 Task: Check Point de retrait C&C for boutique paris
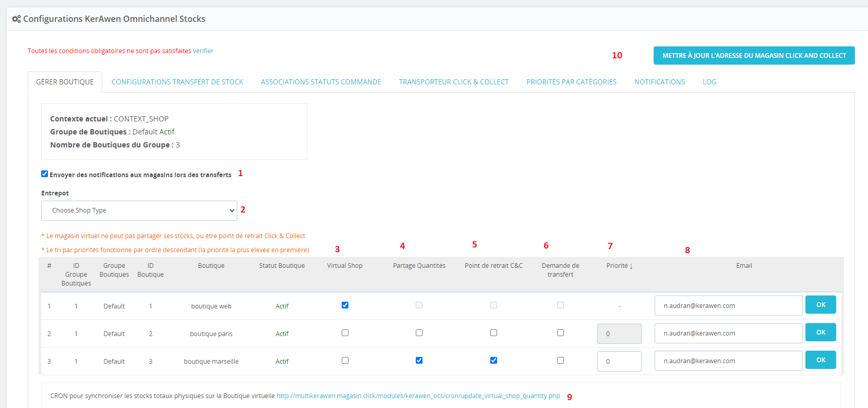pos(493,333)
